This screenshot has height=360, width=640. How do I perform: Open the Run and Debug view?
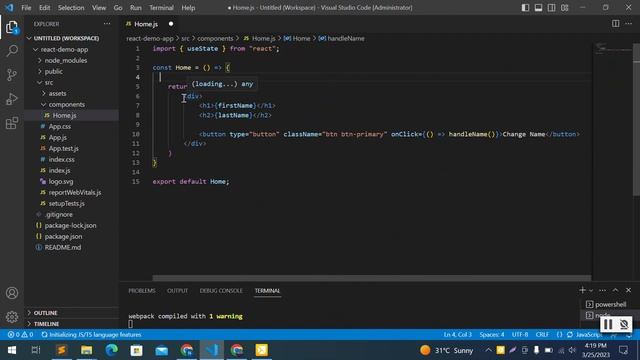12,99
